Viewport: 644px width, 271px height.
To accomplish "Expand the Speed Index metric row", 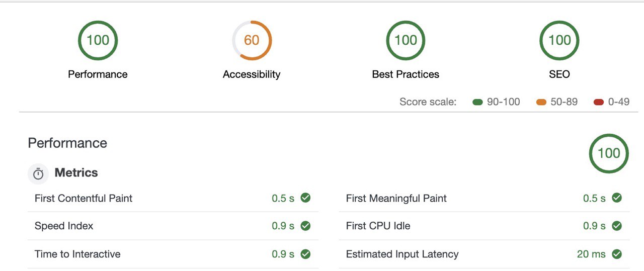I will coord(173,226).
